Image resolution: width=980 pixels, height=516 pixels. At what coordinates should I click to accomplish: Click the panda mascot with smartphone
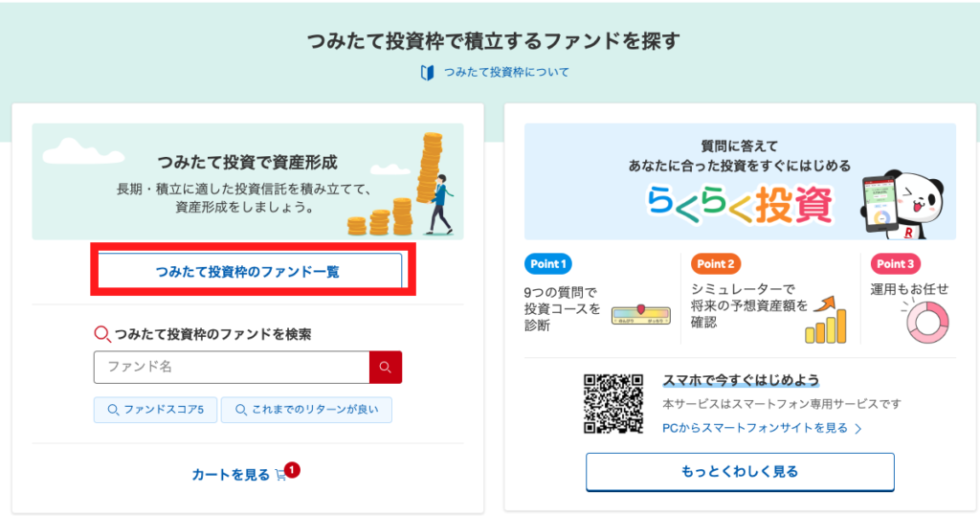tap(902, 205)
